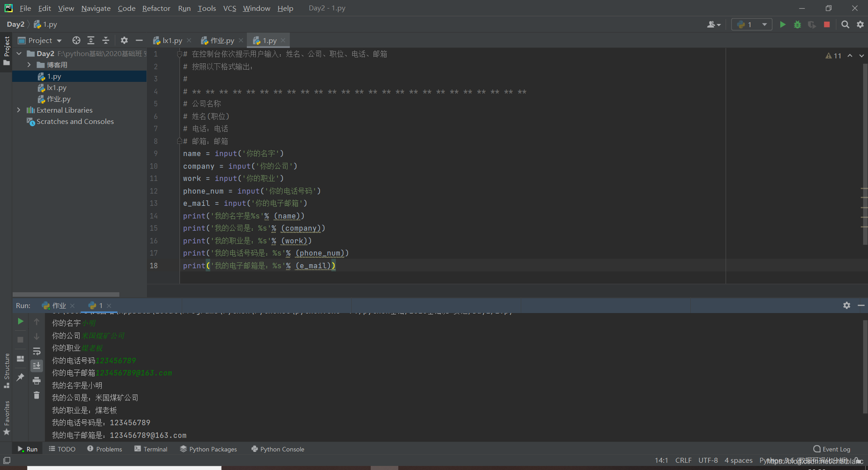
Task: Start debugging with the Debug bug icon
Action: click(x=797, y=24)
